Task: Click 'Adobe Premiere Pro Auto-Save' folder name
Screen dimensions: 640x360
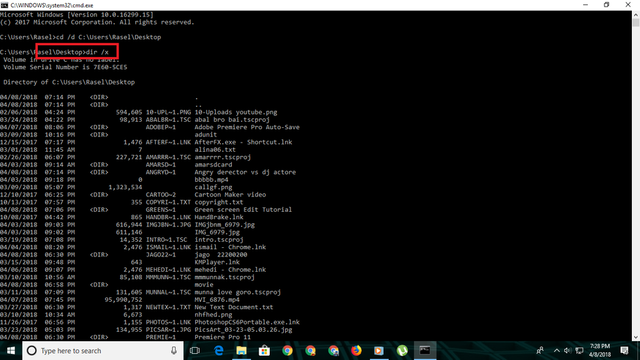Action: pyautogui.click(x=247, y=127)
